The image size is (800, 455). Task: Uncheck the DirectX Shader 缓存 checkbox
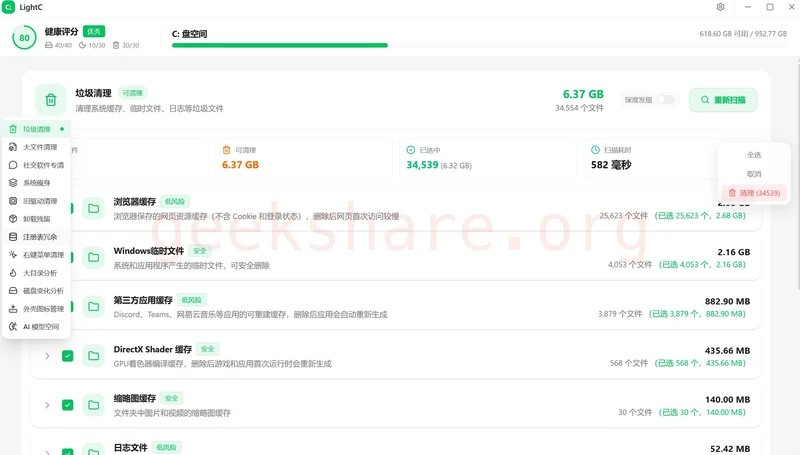tap(67, 356)
